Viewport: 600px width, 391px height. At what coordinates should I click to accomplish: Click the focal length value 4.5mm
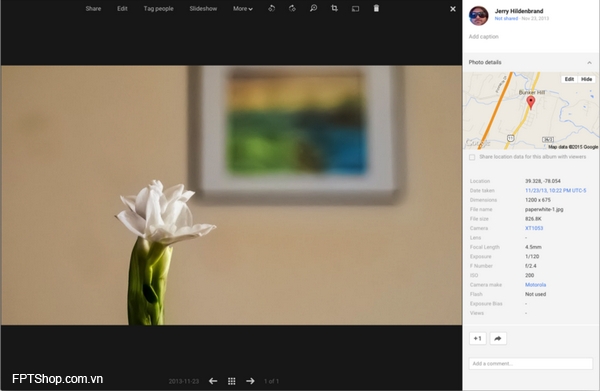[533, 247]
